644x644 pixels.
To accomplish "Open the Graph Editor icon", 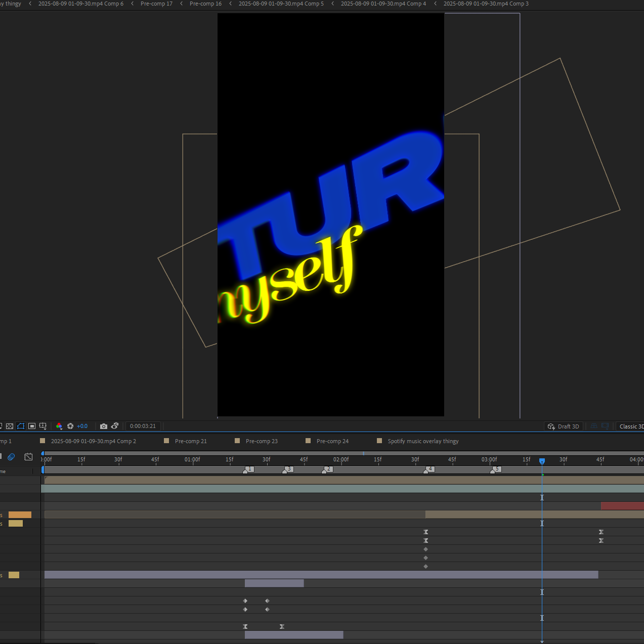I will click(28, 457).
